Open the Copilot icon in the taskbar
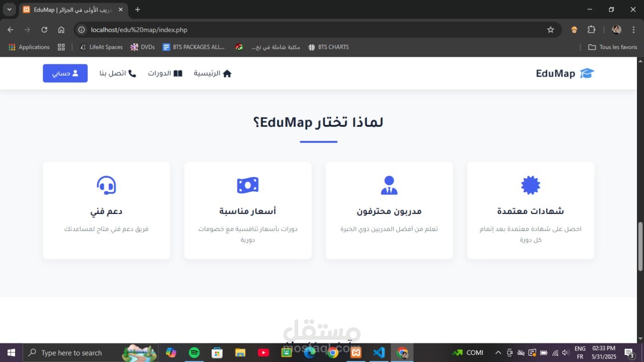The width and height of the screenshot is (644, 362). pyautogui.click(x=171, y=352)
